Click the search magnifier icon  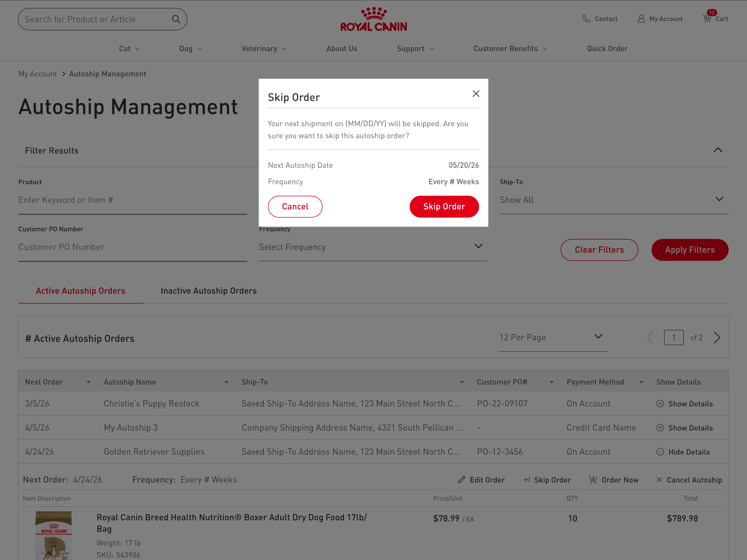click(x=176, y=19)
